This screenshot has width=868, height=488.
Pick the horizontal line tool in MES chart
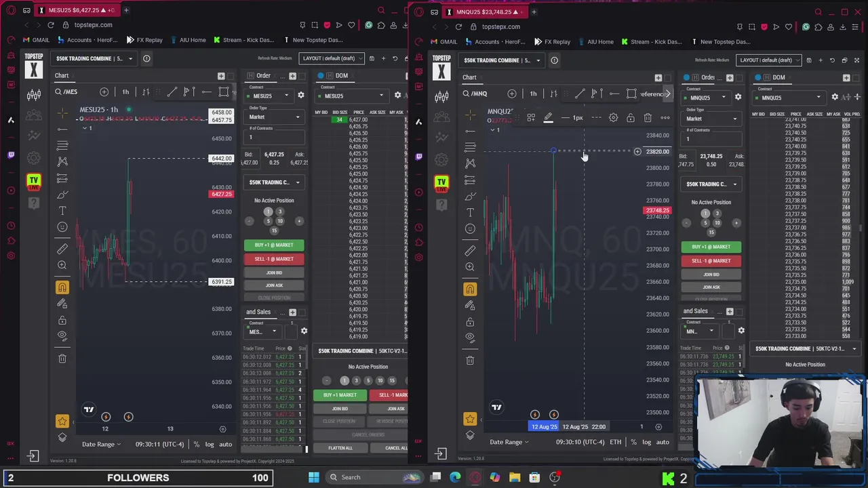pos(62,129)
